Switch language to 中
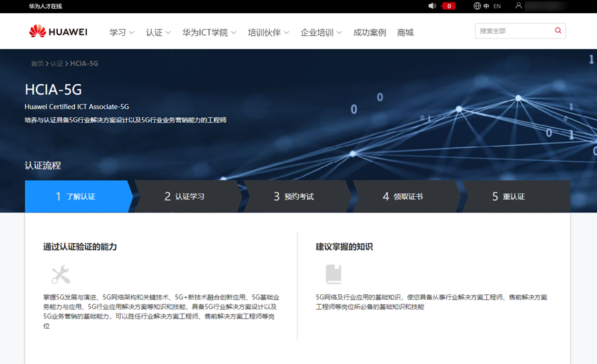The image size is (597, 364). click(x=486, y=6)
